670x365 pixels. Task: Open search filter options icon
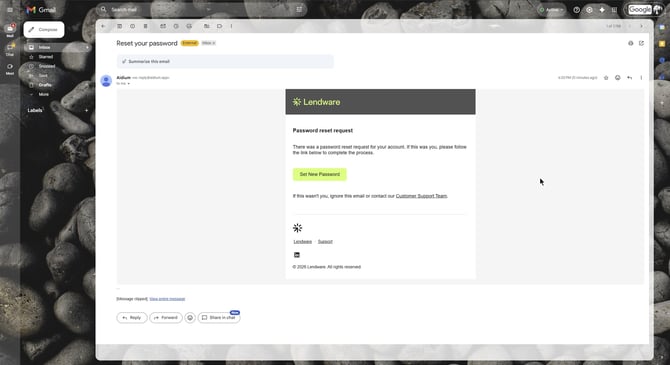tap(299, 9)
